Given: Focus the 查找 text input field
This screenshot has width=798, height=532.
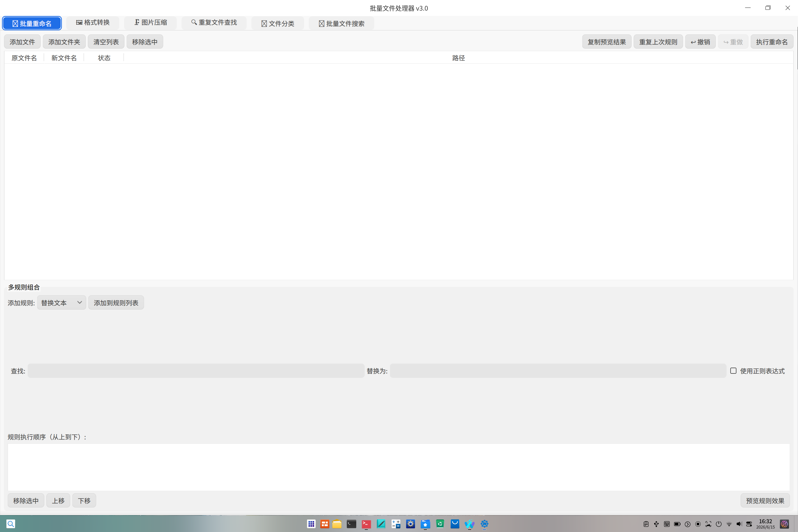Looking at the screenshot, I should point(196,371).
